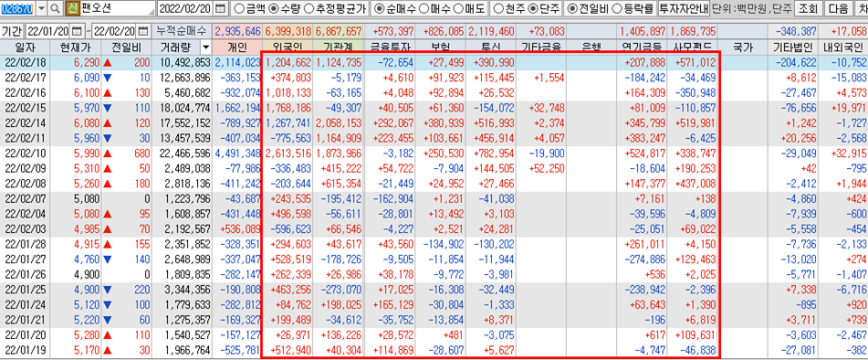Select the 22/01/19 date row
Image resolution: width=868 pixels, height=360 pixels.
pyautogui.click(x=434, y=350)
